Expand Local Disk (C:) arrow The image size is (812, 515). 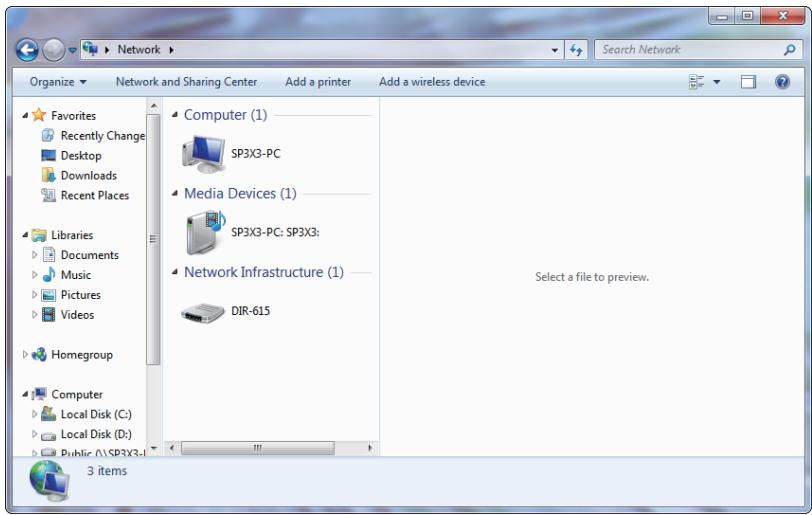35,414
